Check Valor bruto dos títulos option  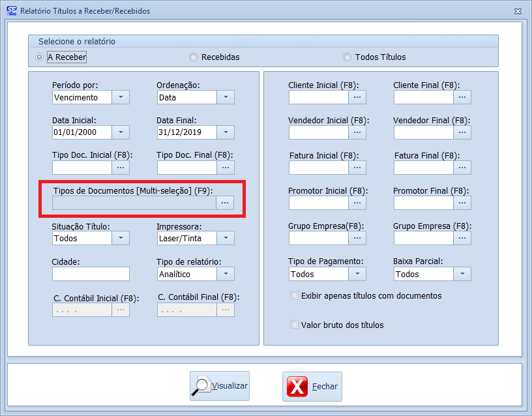[295, 325]
